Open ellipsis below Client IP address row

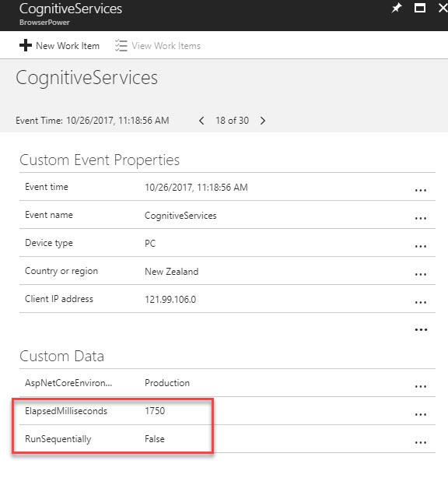(421, 330)
